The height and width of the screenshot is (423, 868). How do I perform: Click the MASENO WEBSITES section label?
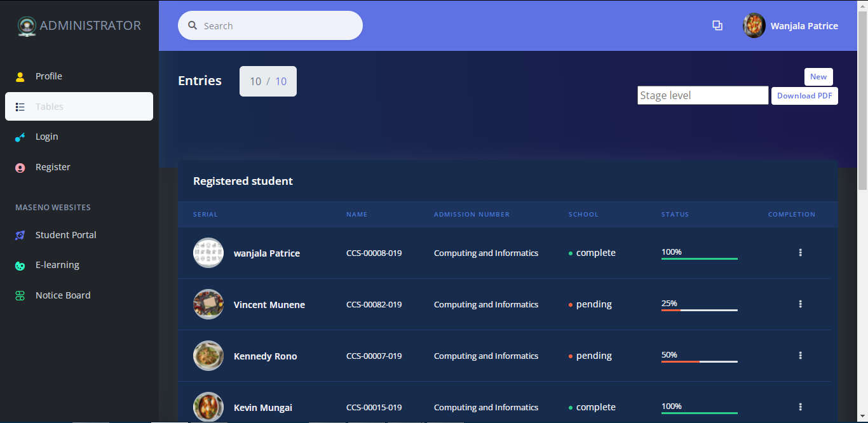click(x=53, y=208)
